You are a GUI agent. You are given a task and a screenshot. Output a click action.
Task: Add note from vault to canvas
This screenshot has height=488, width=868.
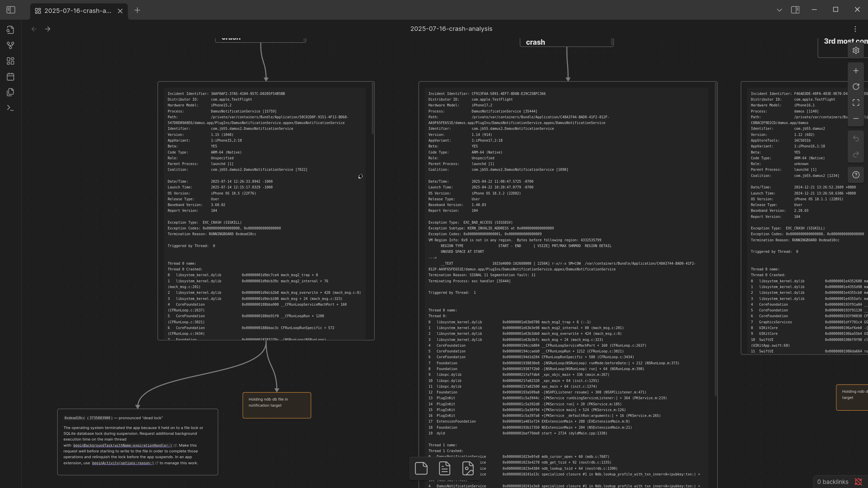click(445, 468)
